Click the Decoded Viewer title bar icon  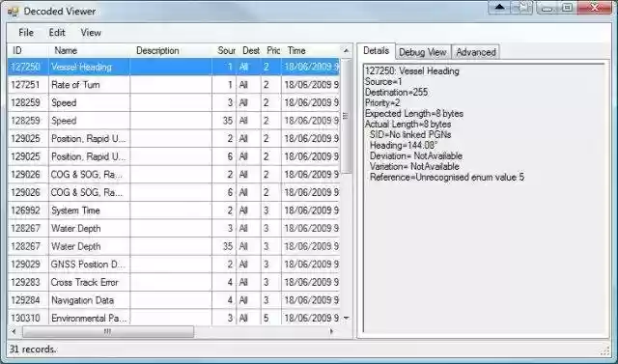13,12
